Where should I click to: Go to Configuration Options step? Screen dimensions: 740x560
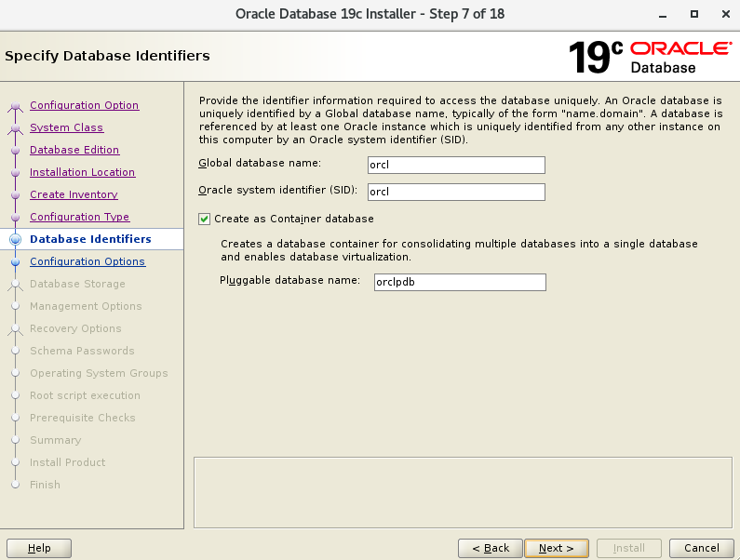(87, 261)
